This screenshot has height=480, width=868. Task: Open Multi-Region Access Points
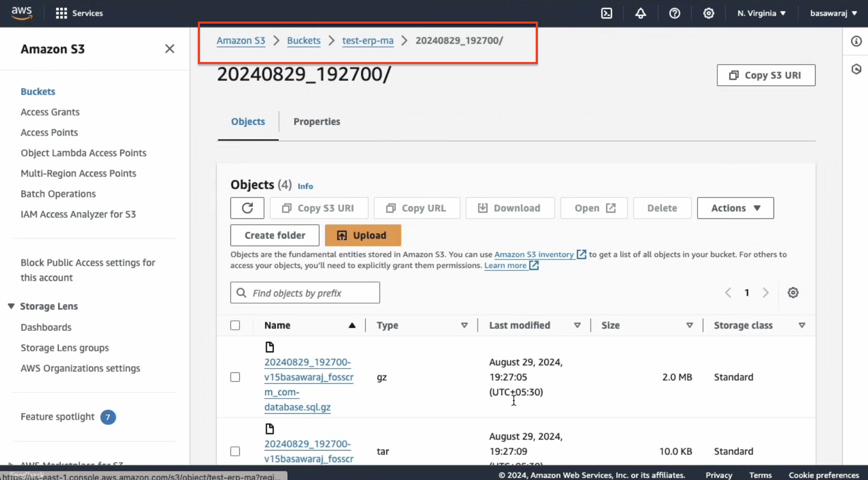pos(78,173)
